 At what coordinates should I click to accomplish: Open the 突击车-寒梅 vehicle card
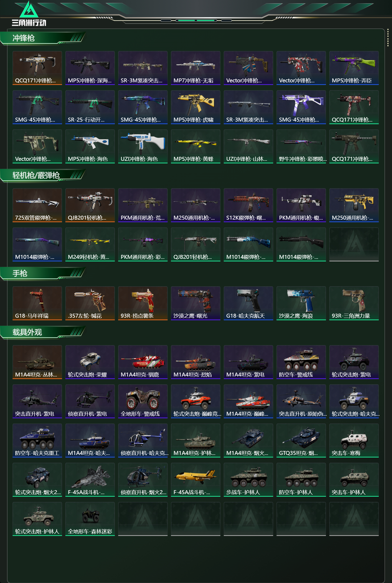tap(354, 441)
